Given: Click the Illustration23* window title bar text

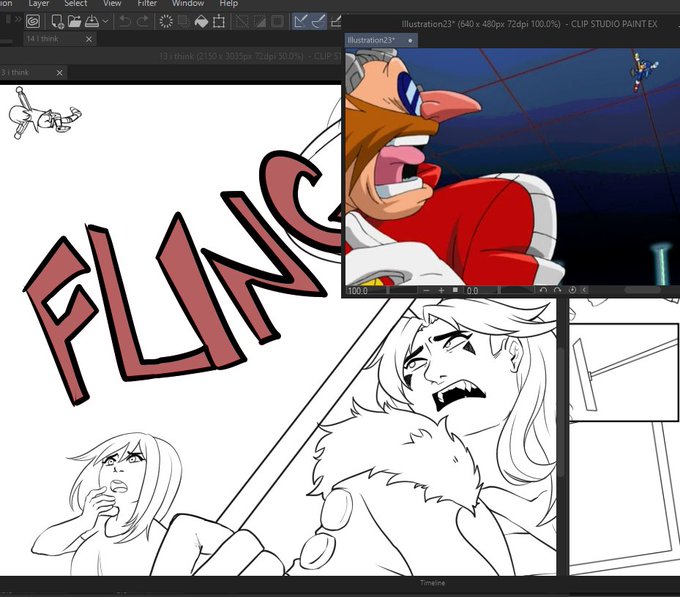Looking at the screenshot, I should point(530,24).
